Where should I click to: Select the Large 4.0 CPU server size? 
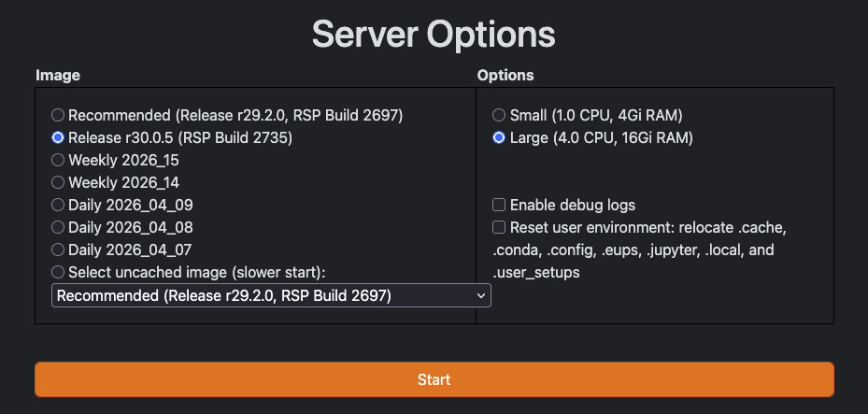tap(499, 137)
